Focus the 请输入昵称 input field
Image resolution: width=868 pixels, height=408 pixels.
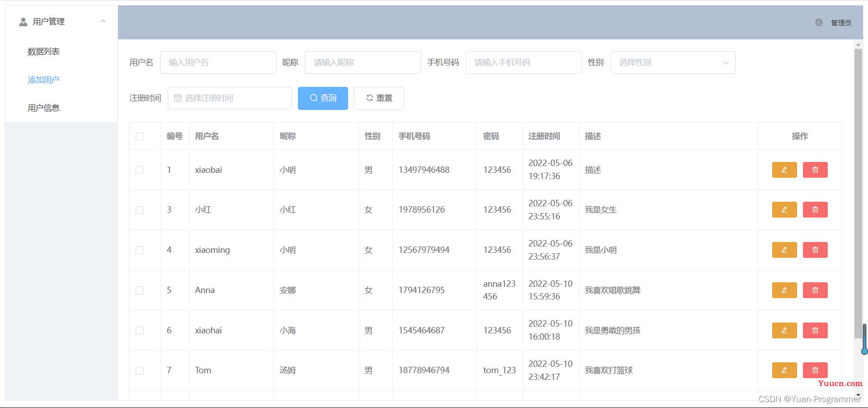pos(363,62)
